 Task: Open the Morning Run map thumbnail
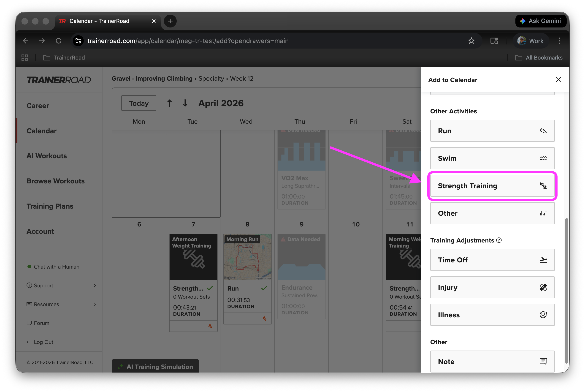pyautogui.click(x=247, y=257)
